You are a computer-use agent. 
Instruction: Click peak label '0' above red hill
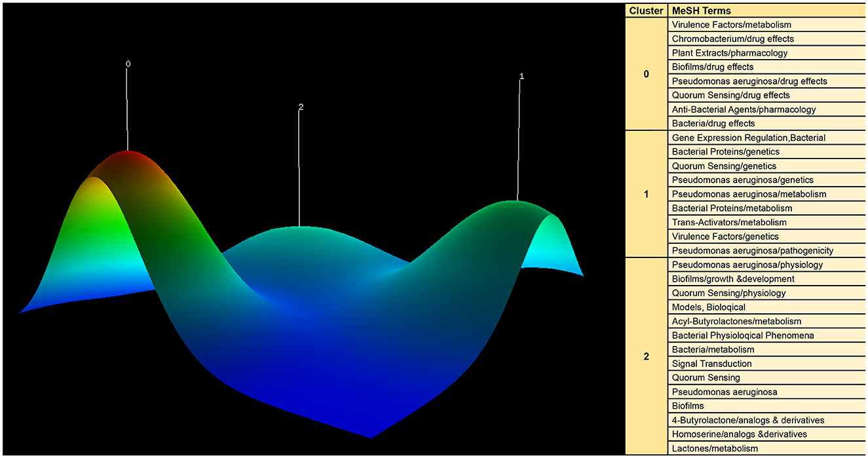click(x=128, y=64)
